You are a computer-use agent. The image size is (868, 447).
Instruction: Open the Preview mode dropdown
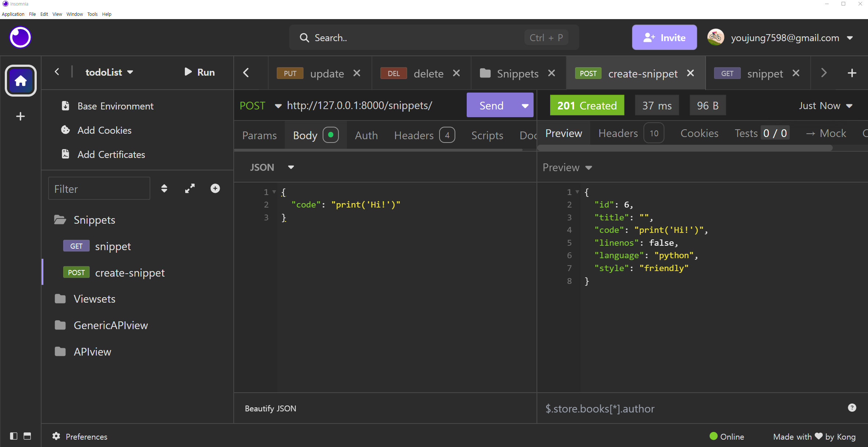tap(567, 167)
